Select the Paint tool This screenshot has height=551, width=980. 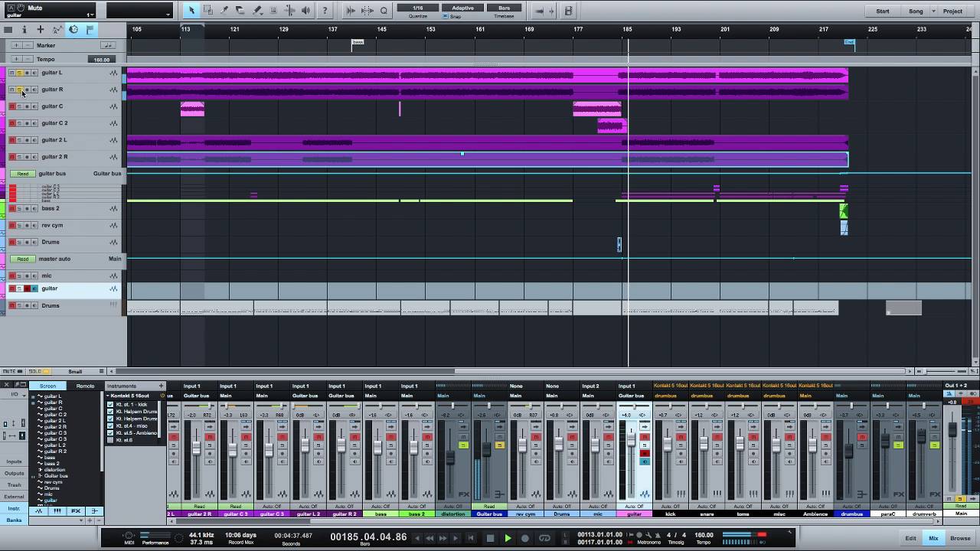256,10
